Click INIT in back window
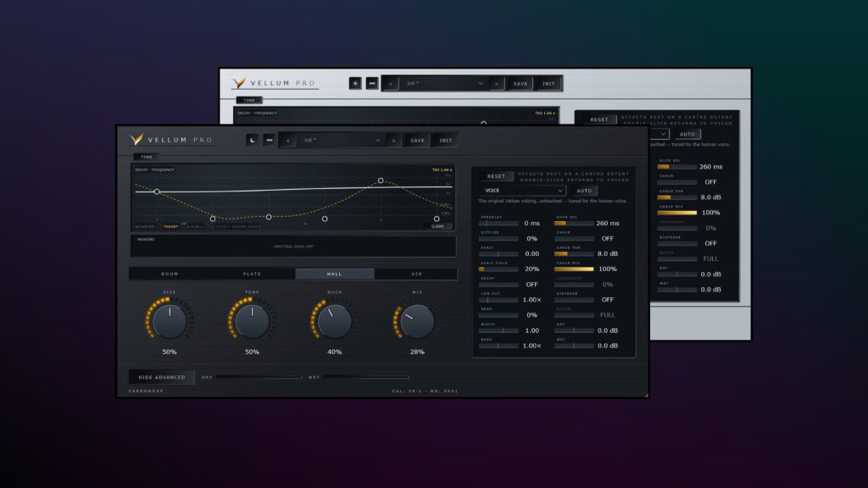 click(x=548, y=84)
